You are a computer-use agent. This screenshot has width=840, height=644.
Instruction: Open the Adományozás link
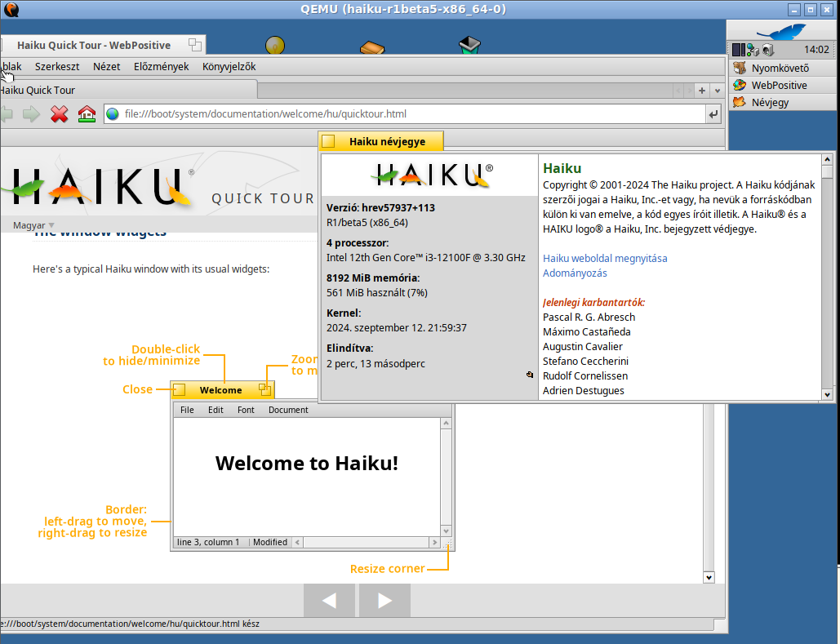(575, 273)
